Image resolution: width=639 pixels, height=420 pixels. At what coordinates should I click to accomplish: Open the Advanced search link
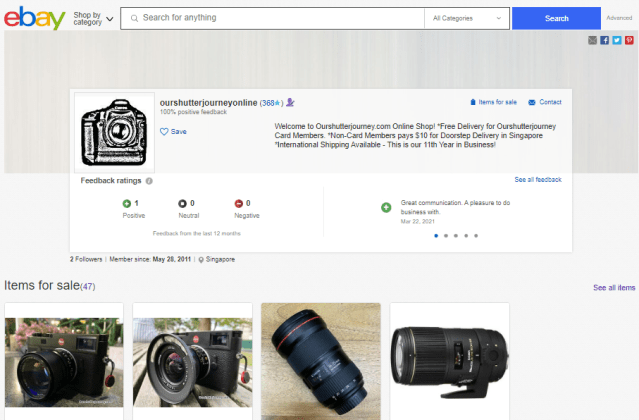(x=618, y=18)
